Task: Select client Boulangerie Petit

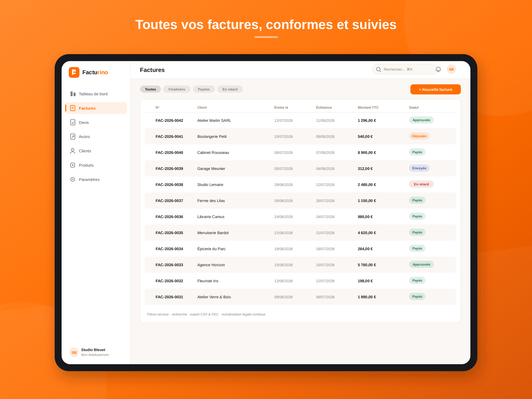Action: pos(212,136)
